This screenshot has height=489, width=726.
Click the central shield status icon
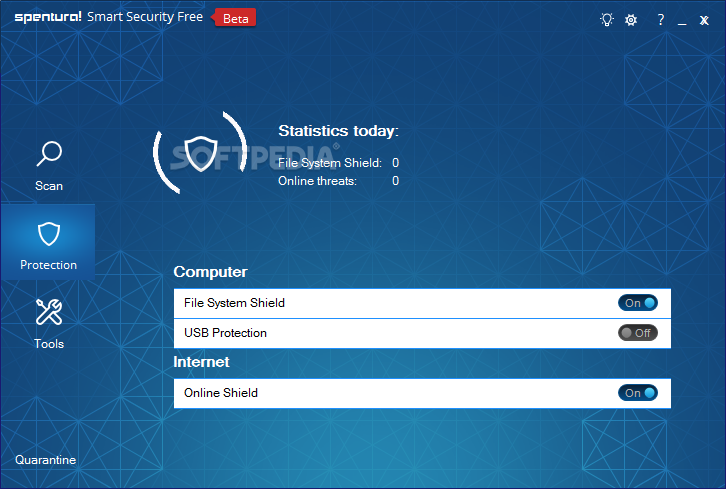(200, 153)
